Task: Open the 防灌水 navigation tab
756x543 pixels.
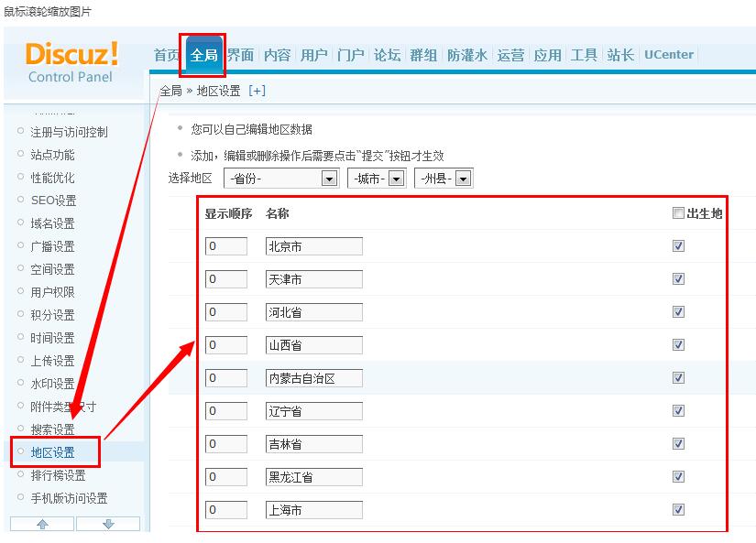Action: (x=467, y=54)
